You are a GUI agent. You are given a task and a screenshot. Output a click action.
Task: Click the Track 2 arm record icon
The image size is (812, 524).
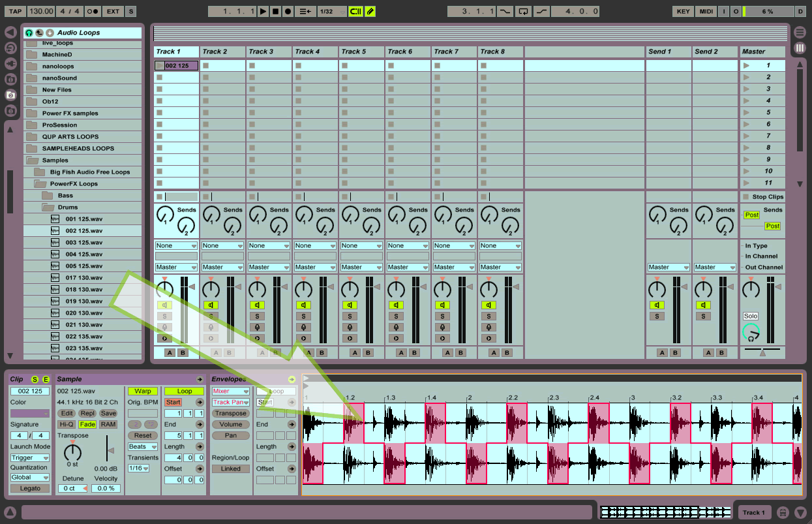[x=211, y=338]
